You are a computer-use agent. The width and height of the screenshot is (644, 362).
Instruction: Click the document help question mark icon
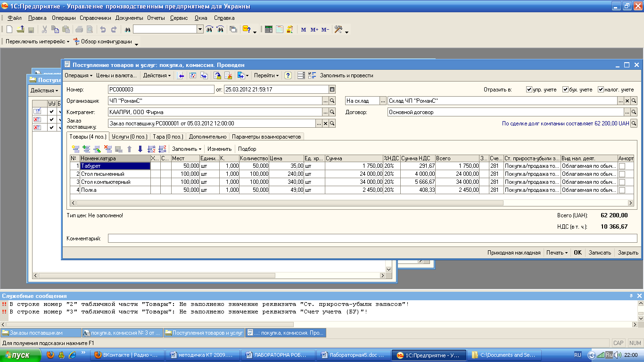coord(288,75)
